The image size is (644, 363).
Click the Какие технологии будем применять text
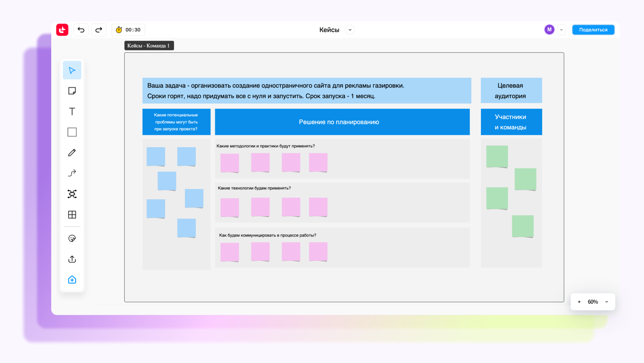tap(254, 188)
